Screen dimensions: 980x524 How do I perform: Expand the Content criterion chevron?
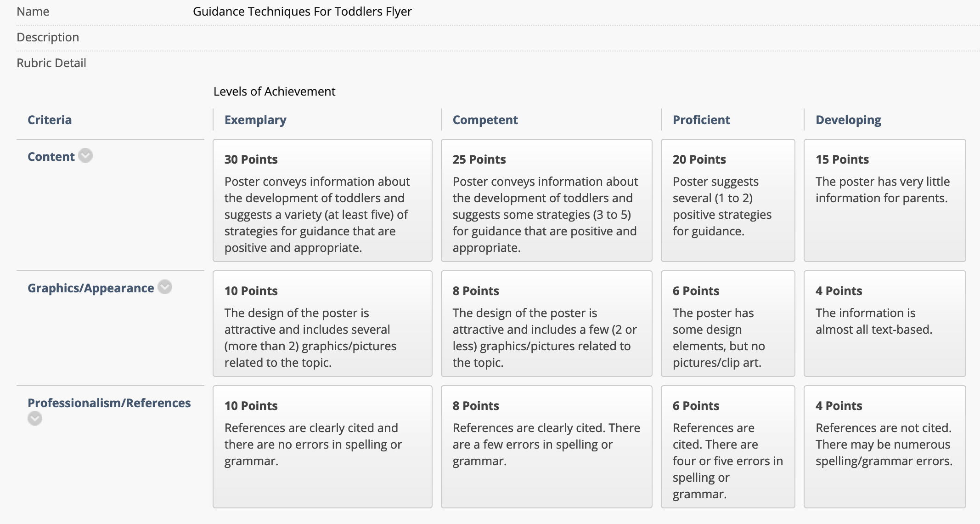pos(85,156)
